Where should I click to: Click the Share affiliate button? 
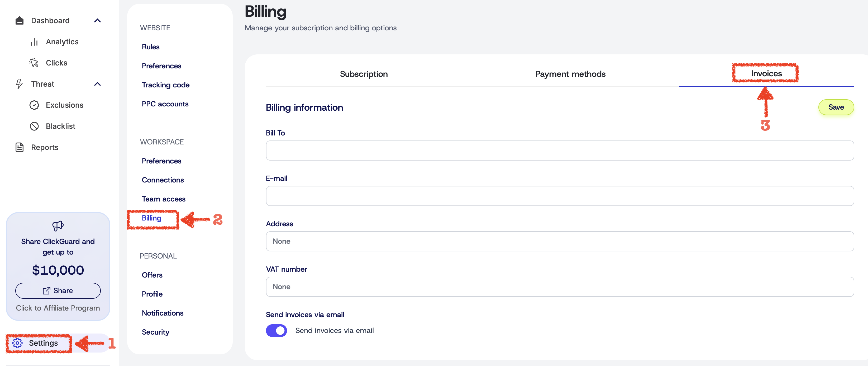(58, 291)
